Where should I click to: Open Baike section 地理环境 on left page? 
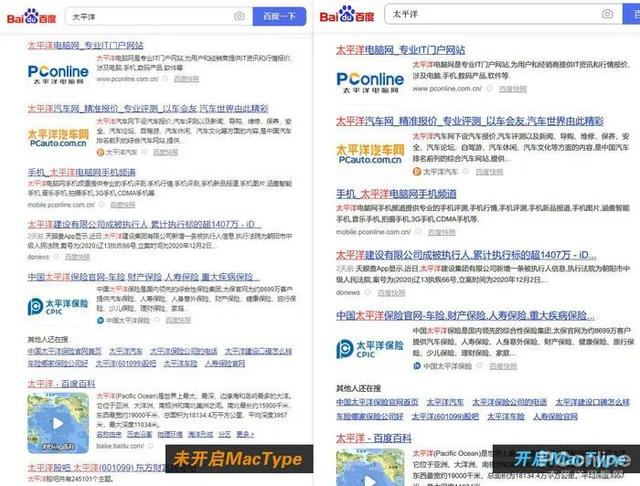[x=170, y=435]
